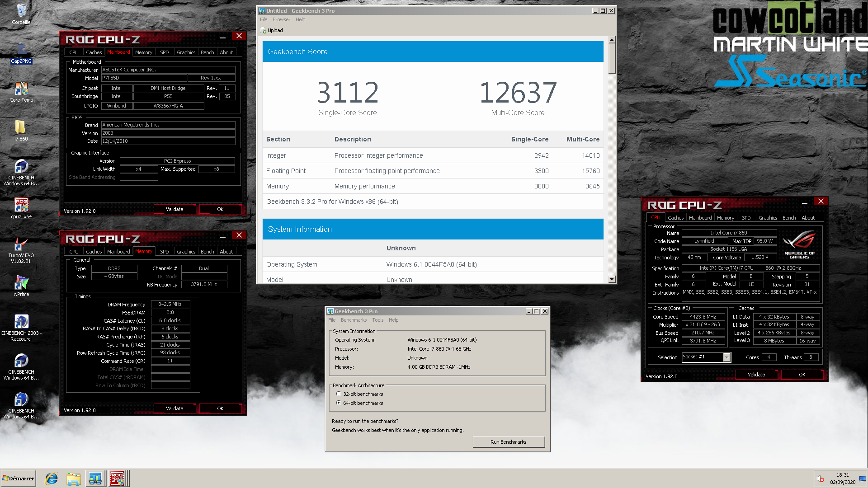The width and height of the screenshot is (868, 488).
Task: Select 32-bit benchmarks radio button
Action: (339, 394)
